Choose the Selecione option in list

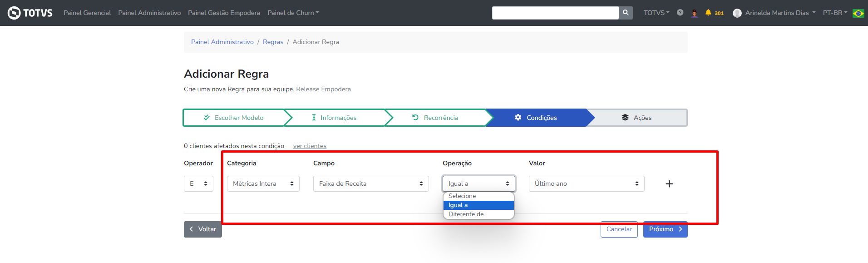pos(462,196)
